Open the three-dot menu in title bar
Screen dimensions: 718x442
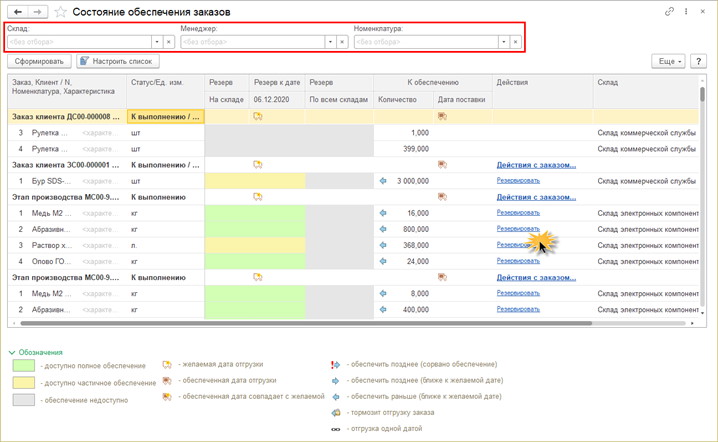tap(686, 12)
